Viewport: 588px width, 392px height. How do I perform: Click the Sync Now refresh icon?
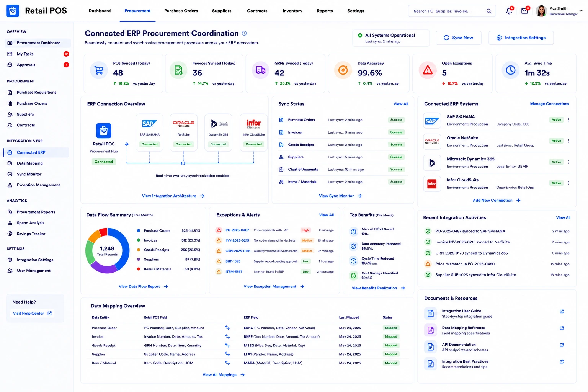[x=446, y=38]
